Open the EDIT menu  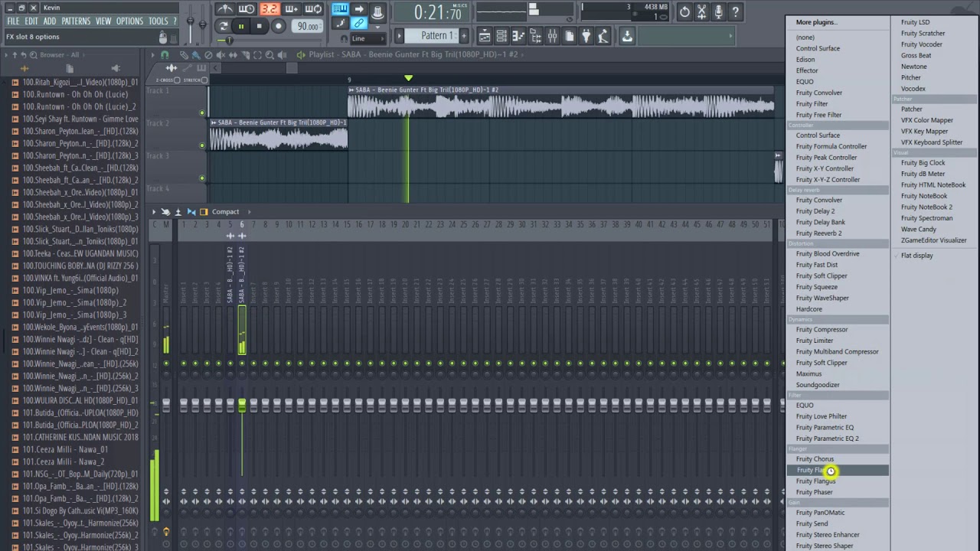point(31,21)
